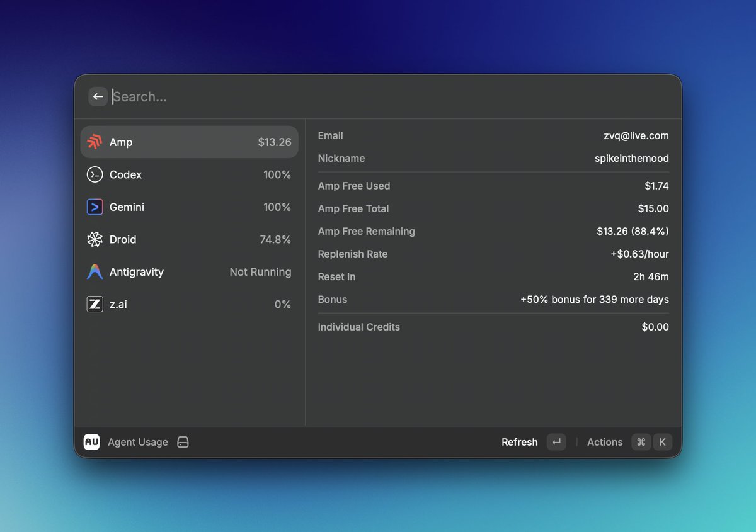Click the $0.00 value

[x=655, y=327]
